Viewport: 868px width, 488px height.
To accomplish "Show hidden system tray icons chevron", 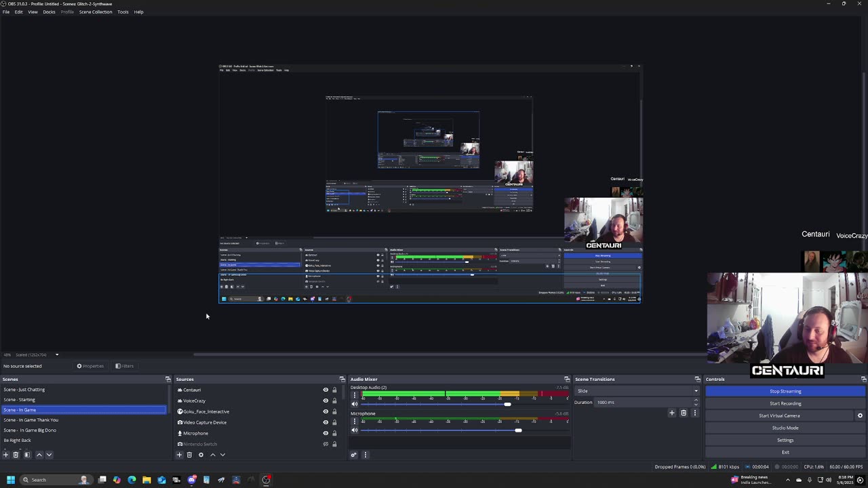I will pos(787,480).
